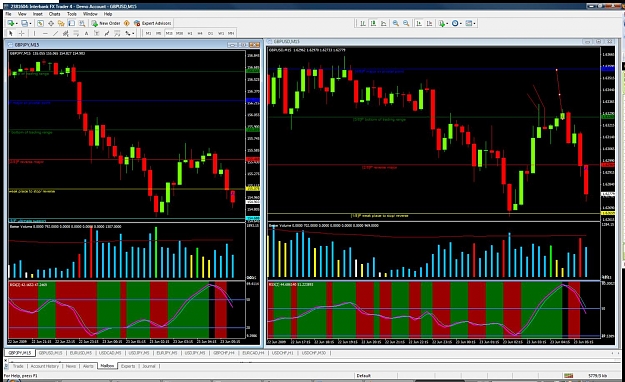Screen dimensions: 625x382
Task: Select the cursor arrow tool
Action: click(x=11, y=33)
